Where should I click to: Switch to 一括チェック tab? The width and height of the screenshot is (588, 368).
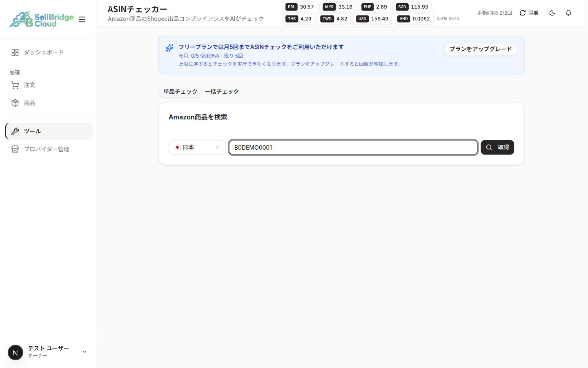[222, 92]
